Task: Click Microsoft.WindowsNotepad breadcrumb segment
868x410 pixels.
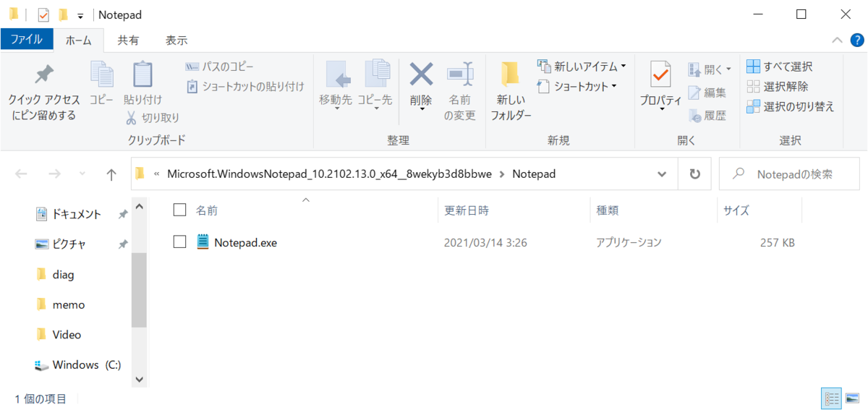Action: [329, 174]
